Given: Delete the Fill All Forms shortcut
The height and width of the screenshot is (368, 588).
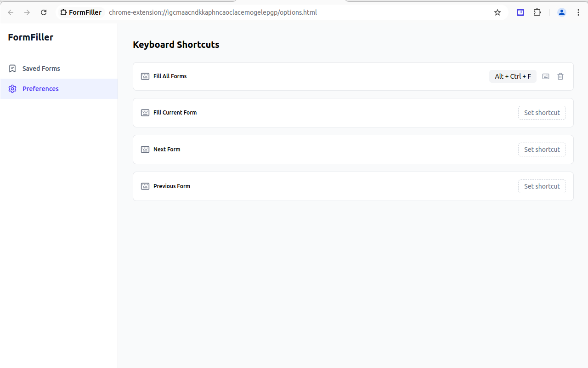Looking at the screenshot, I should pyautogui.click(x=560, y=76).
